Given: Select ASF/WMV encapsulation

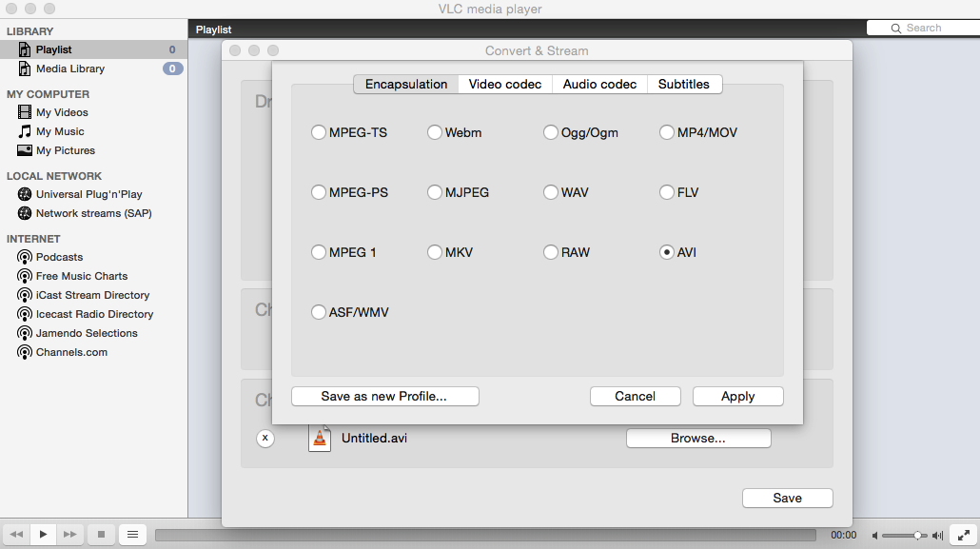Looking at the screenshot, I should pos(350,312).
